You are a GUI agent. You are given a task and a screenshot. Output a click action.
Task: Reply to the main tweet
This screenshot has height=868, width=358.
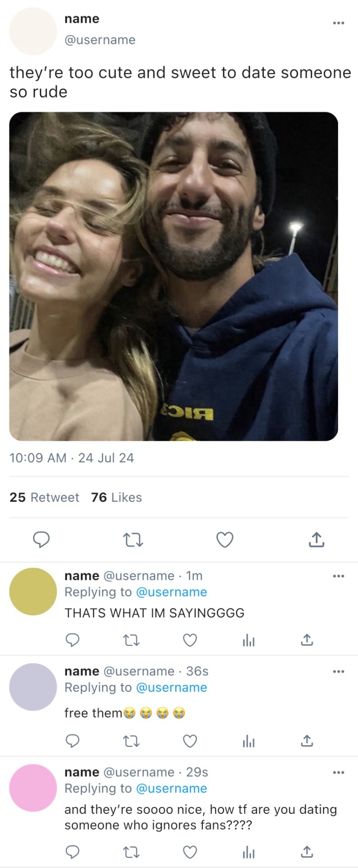tap(41, 540)
